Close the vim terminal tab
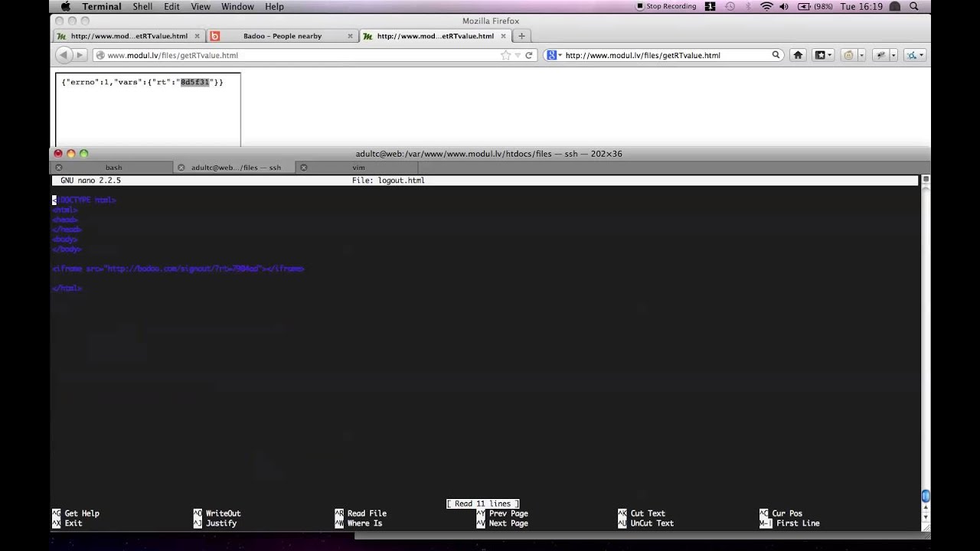 (x=304, y=168)
